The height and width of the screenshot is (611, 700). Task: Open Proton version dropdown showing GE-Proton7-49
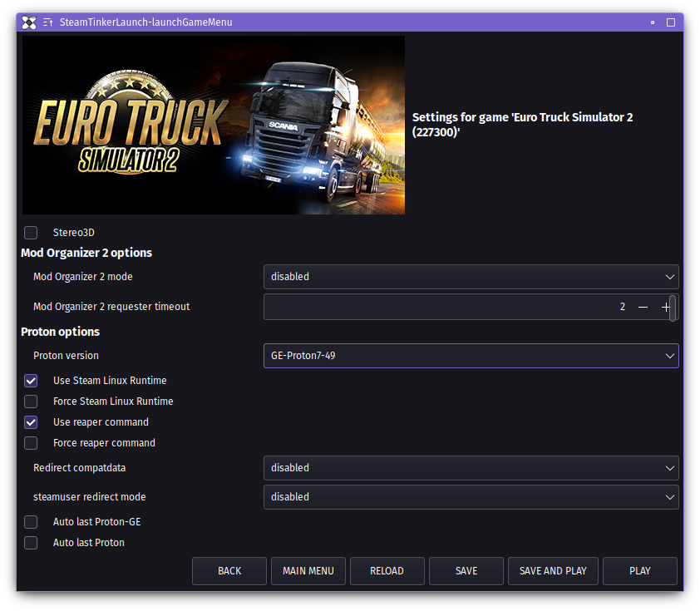[x=471, y=356]
